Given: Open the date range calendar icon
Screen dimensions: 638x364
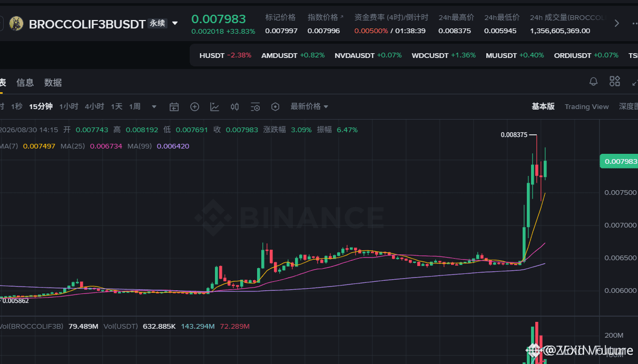Looking at the screenshot, I should tap(174, 107).
